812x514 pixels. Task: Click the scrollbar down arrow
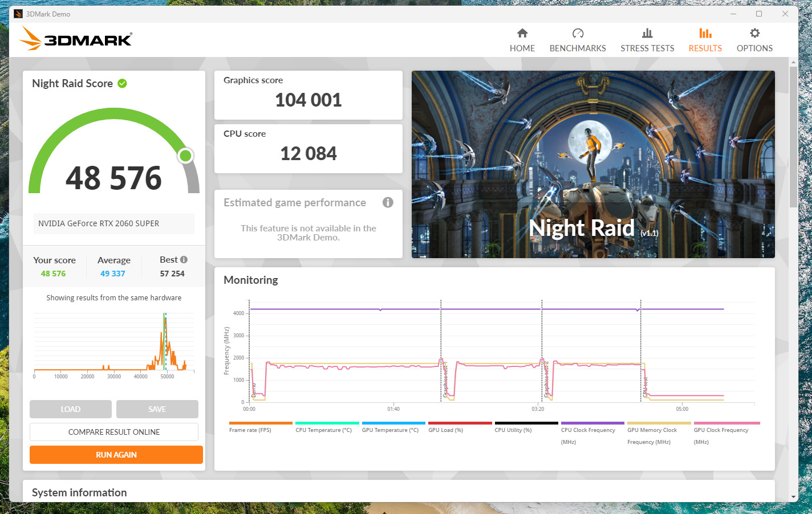tap(793, 497)
